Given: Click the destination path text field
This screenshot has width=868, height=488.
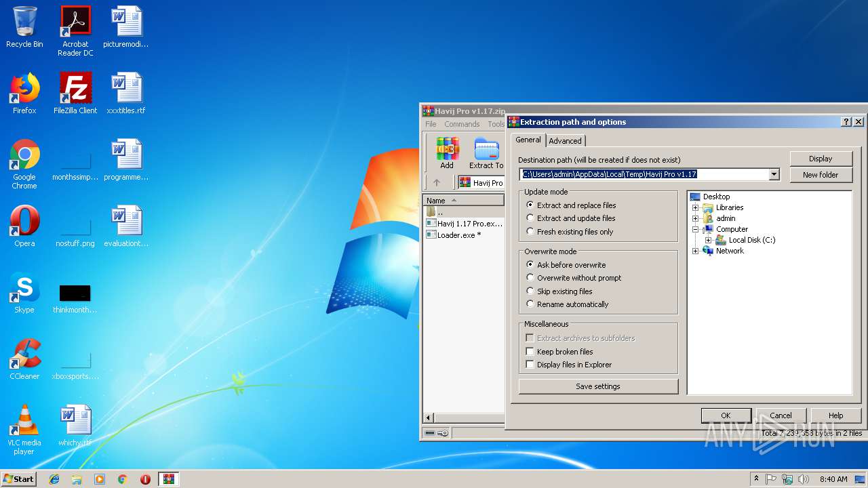Looking at the screenshot, I should (644, 174).
